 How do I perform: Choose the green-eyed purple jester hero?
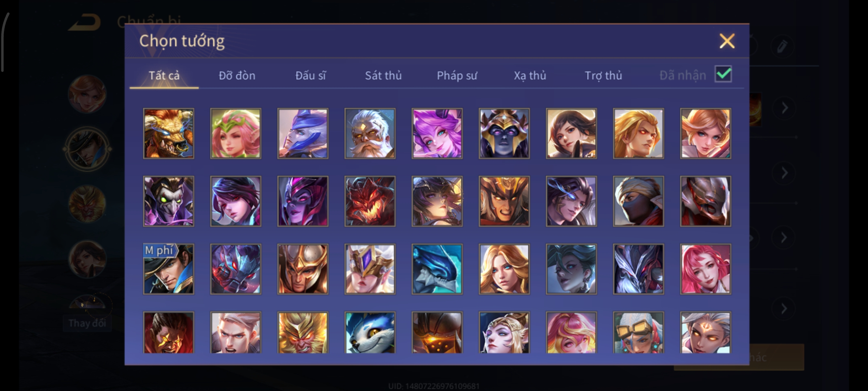(x=169, y=201)
